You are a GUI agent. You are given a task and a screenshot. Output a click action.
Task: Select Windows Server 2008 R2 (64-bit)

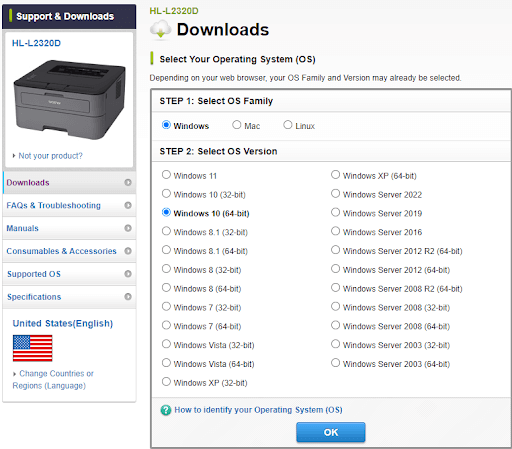335,288
